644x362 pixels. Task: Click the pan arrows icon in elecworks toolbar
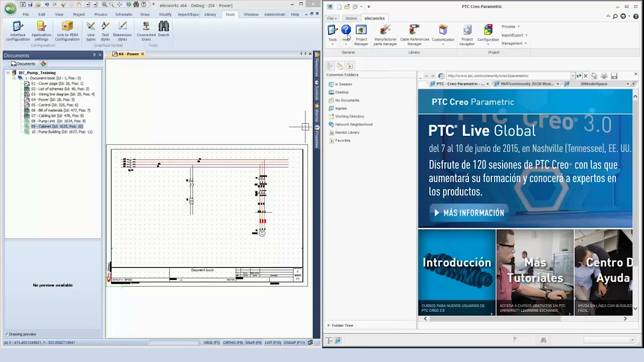tap(119, 5)
